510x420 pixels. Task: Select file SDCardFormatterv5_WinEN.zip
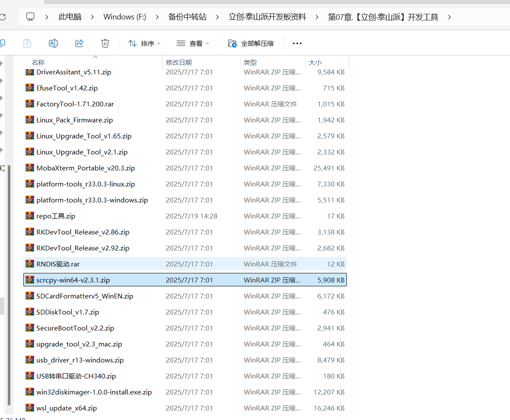(x=185, y=296)
